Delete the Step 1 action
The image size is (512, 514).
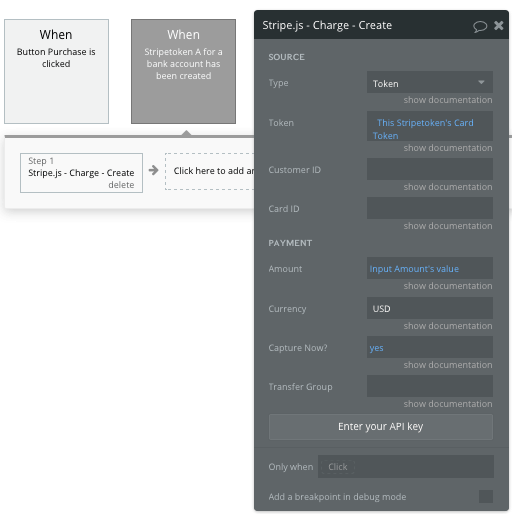coord(121,185)
